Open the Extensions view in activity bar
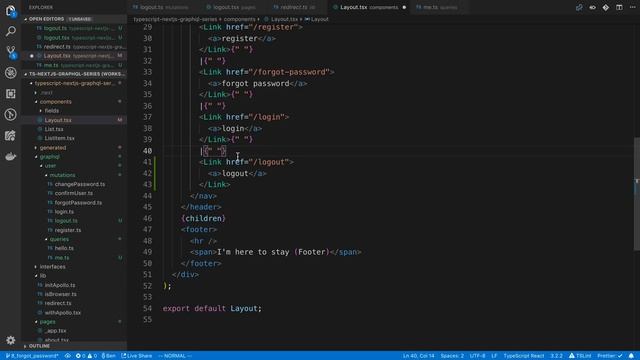640x360 pixels. click(11, 93)
